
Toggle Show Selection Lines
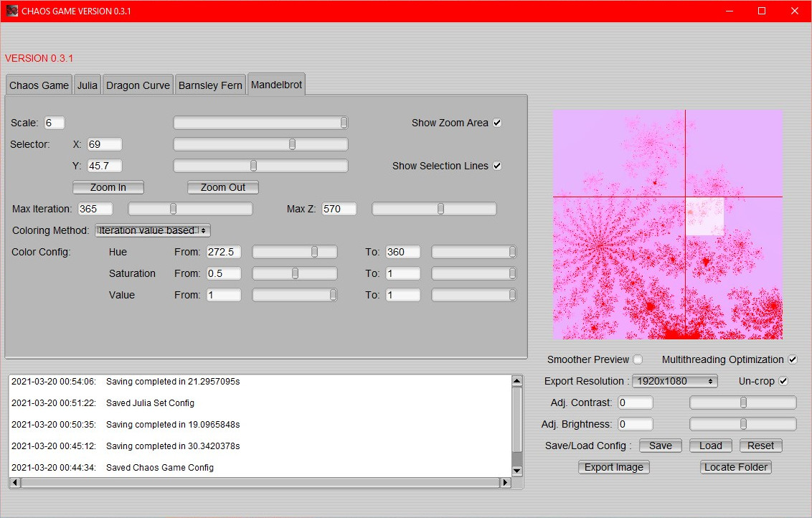pyautogui.click(x=496, y=165)
